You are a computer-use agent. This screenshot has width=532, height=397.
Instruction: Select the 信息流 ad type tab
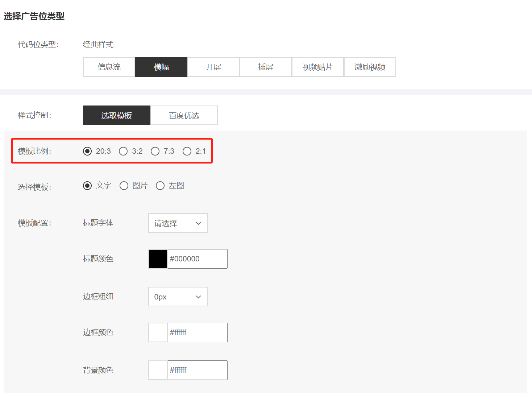109,67
